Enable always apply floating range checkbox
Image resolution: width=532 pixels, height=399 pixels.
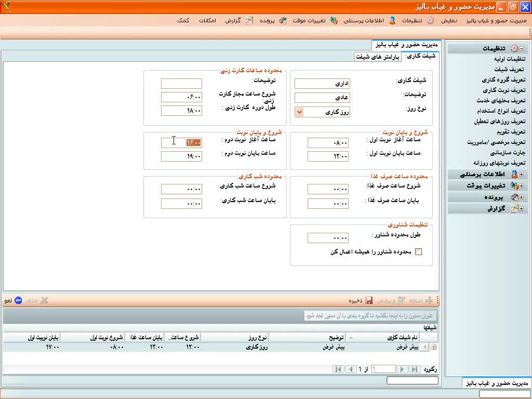click(418, 252)
